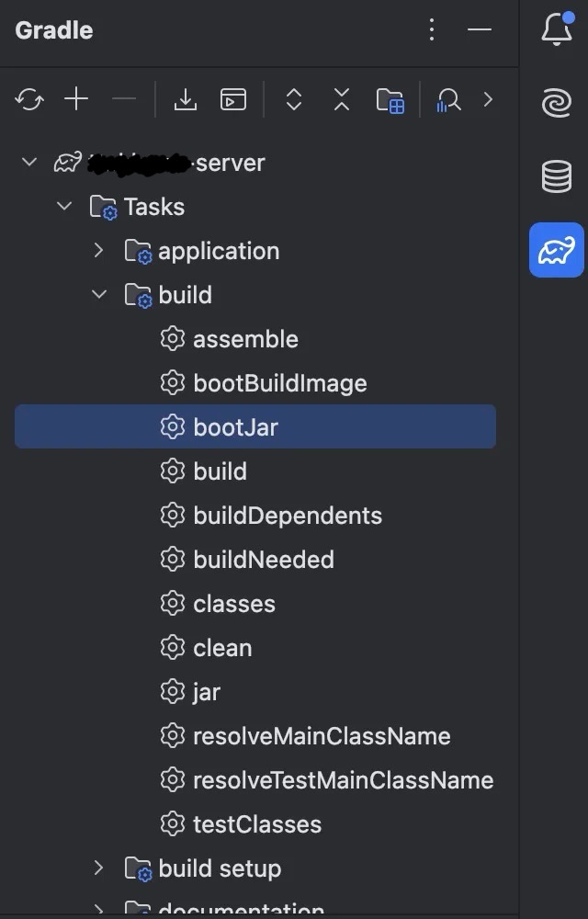The image size is (588, 919).
Task: Open the spiral AI assistant sidebar icon
Action: point(557,103)
